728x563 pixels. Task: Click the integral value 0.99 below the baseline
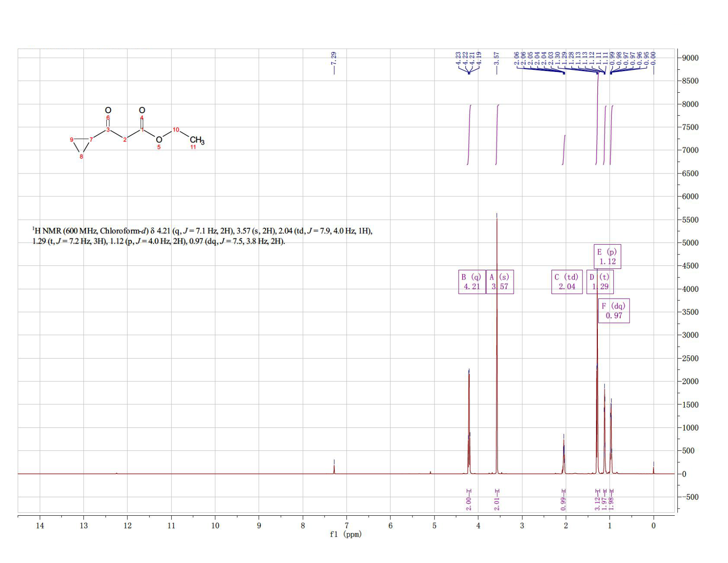[x=563, y=504]
